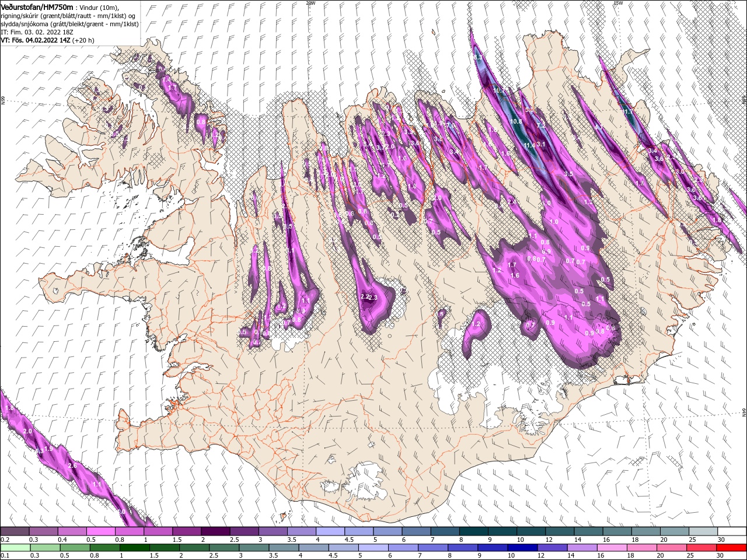Click the 20W longitude label
This screenshot has width=747, height=560.
[311, 3]
